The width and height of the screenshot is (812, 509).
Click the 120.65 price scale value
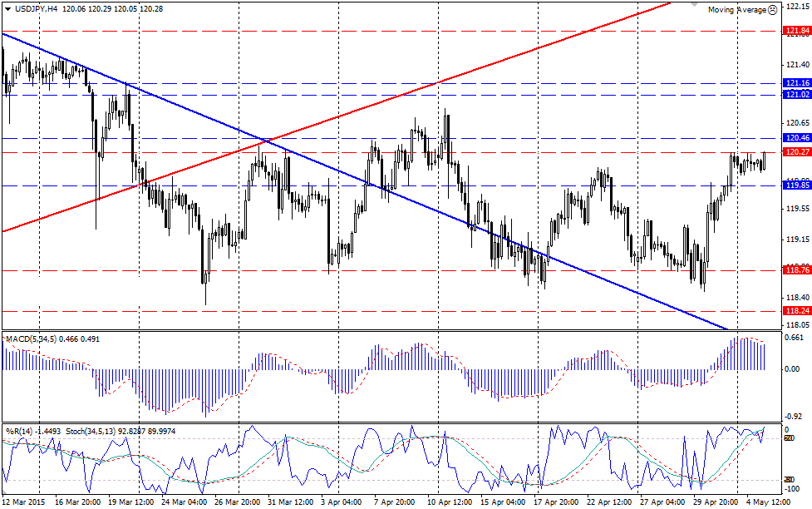pos(798,123)
